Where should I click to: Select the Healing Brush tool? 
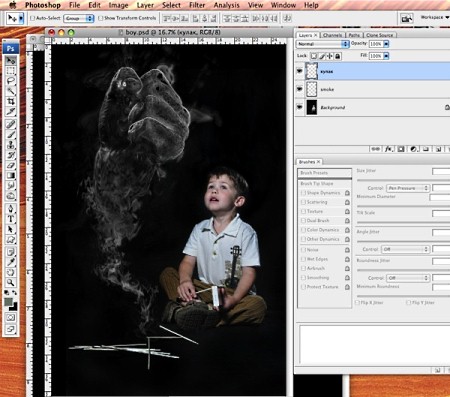(x=11, y=125)
